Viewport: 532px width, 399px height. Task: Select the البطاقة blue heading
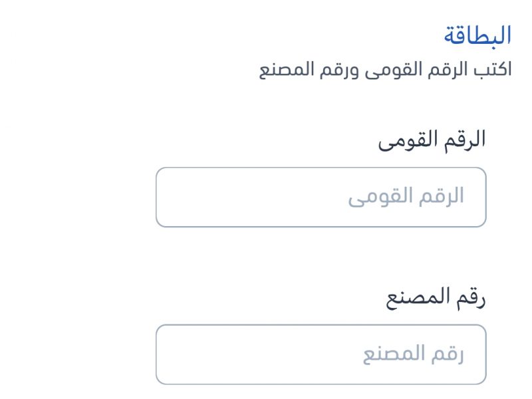[x=477, y=35]
